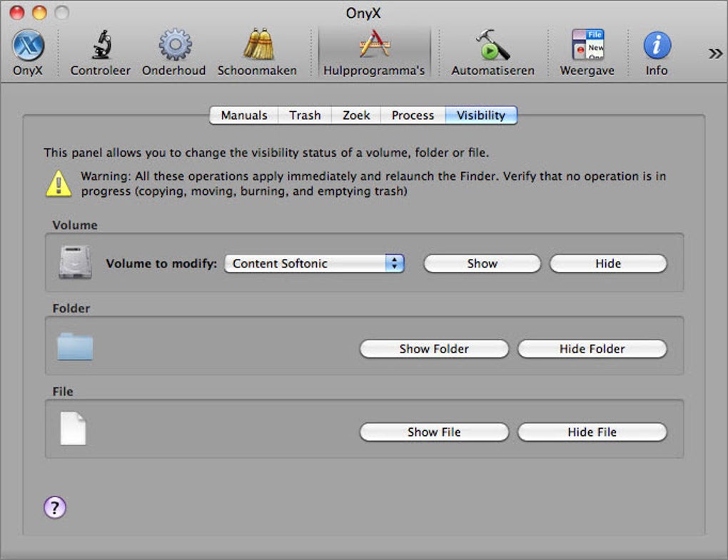Image resolution: width=728 pixels, height=560 pixels.
Task: Open Automatiseren hammer icon
Action: point(492,52)
